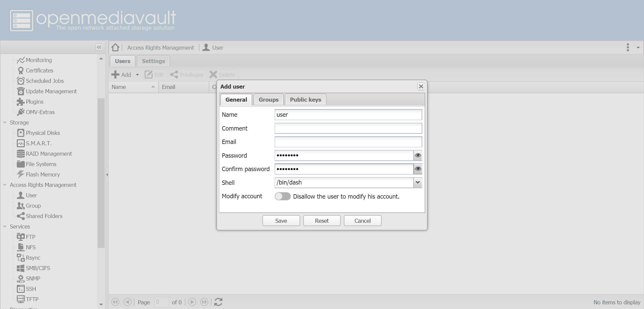The image size is (644, 309).
Task: Switch to the Public keys tab
Action: [x=306, y=100]
